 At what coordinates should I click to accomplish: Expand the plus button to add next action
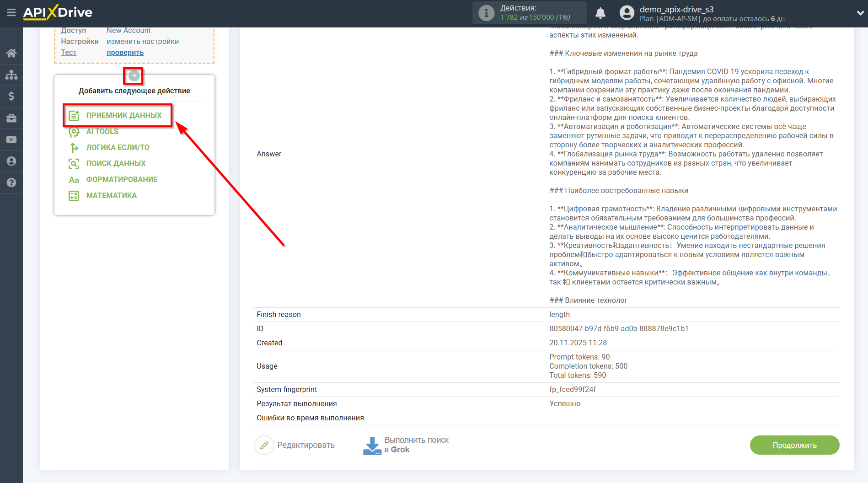133,75
